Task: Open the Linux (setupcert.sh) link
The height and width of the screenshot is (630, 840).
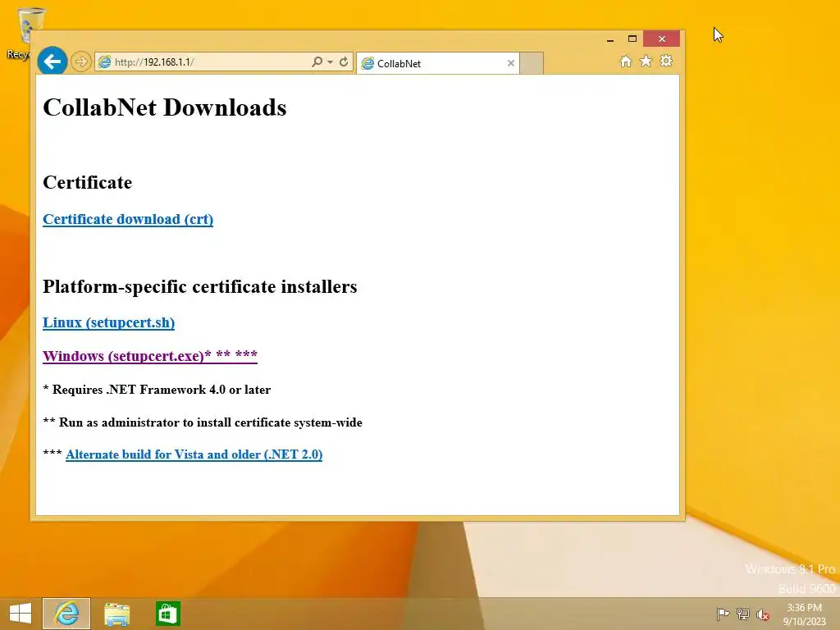Action: 109,322
